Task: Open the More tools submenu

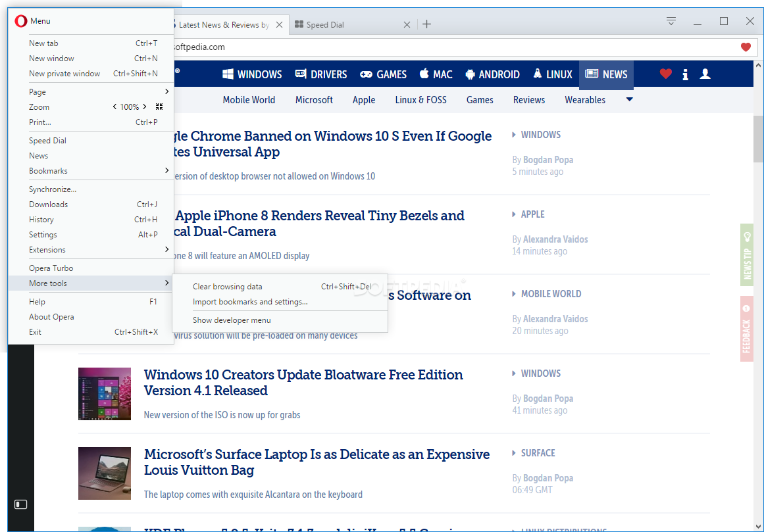Action: coord(91,283)
